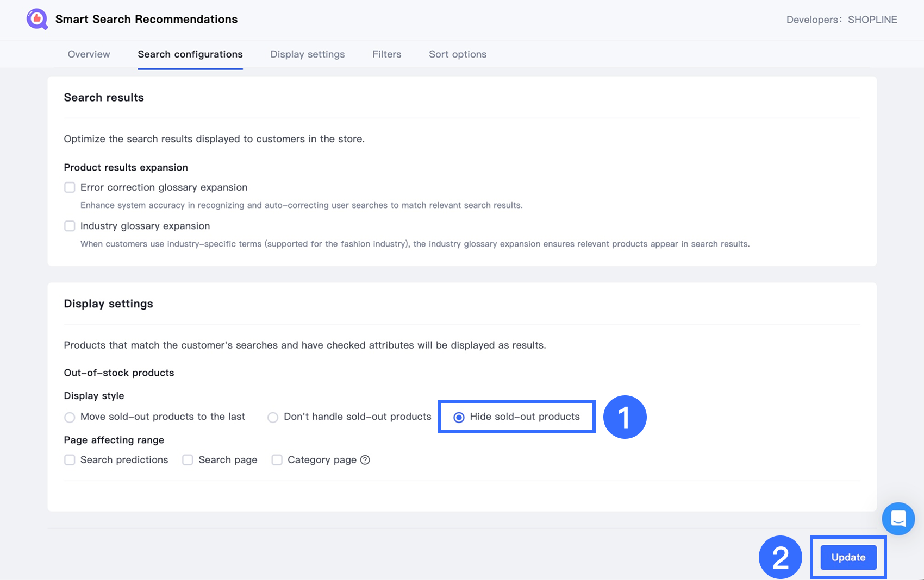924x580 pixels.
Task: Select Move sold-out products to the last
Action: click(70, 417)
